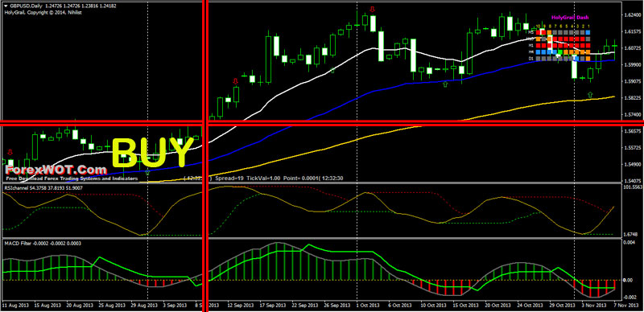The height and width of the screenshot is (312, 644).
Task: Open the GBPUSD,Daily chart dropdown triangle
Action: [x=6, y=6]
